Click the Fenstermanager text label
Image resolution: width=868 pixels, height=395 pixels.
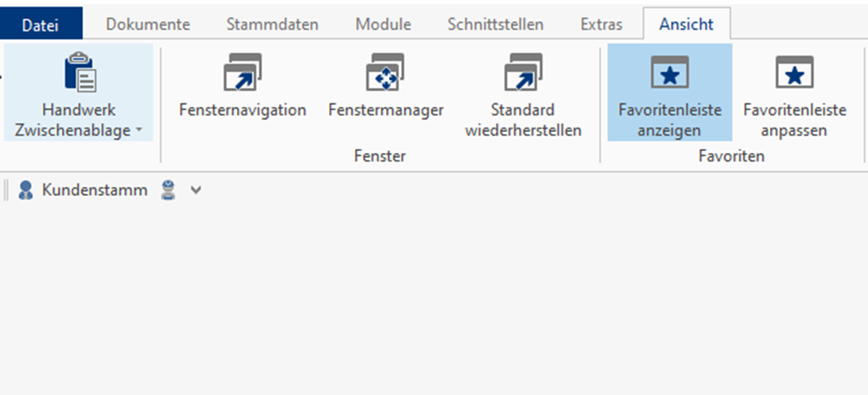coord(385,110)
